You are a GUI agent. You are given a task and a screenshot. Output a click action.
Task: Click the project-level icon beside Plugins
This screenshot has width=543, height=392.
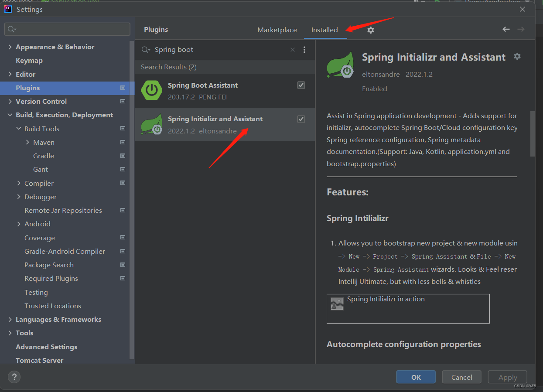(x=123, y=88)
